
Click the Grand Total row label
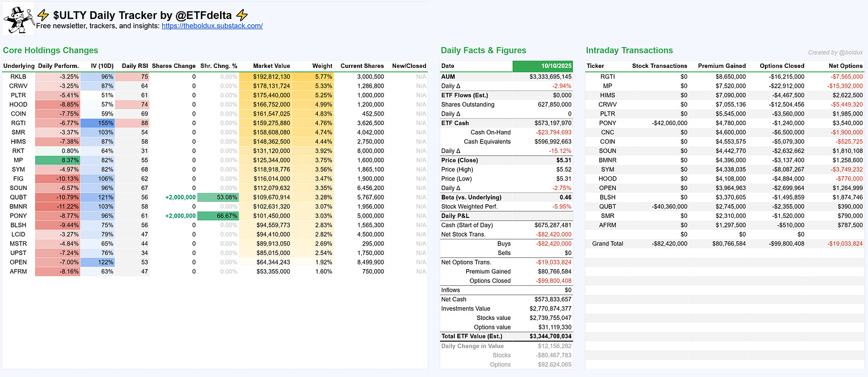tap(607, 244)
